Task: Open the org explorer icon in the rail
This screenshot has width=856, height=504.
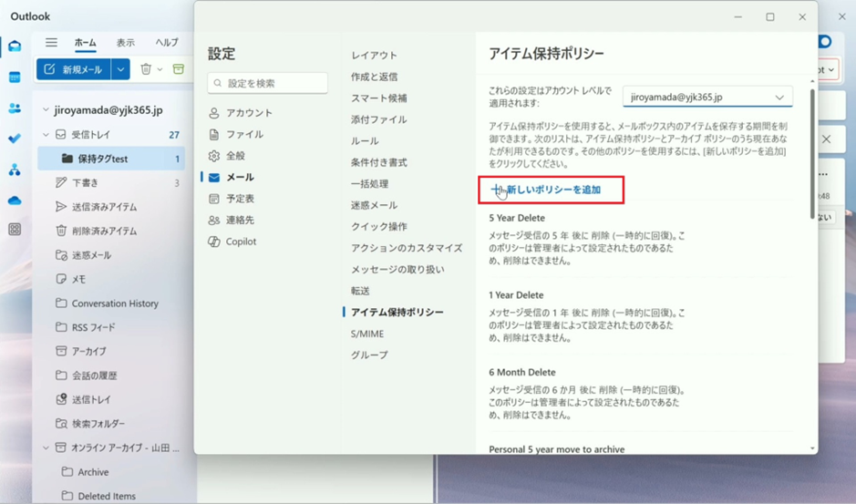Action: point(15,170)
